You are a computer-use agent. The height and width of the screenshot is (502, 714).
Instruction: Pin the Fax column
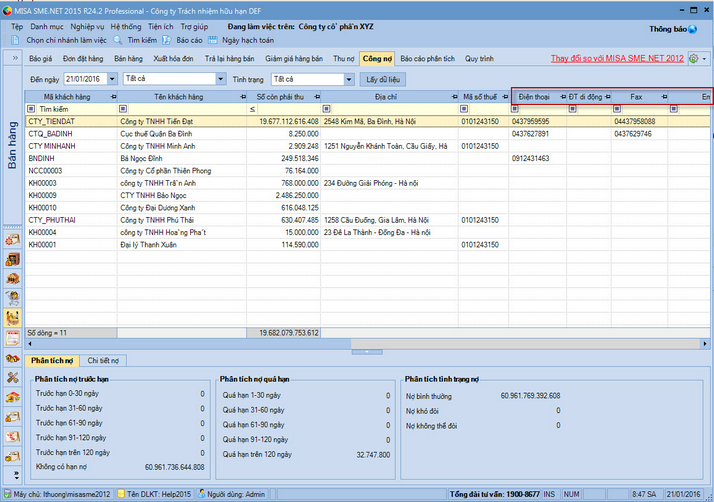[664, 97]
